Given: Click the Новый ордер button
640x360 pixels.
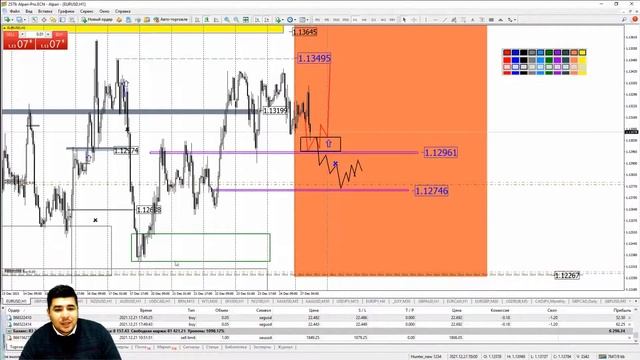Looking at the screenshot, I should (97, 20).
